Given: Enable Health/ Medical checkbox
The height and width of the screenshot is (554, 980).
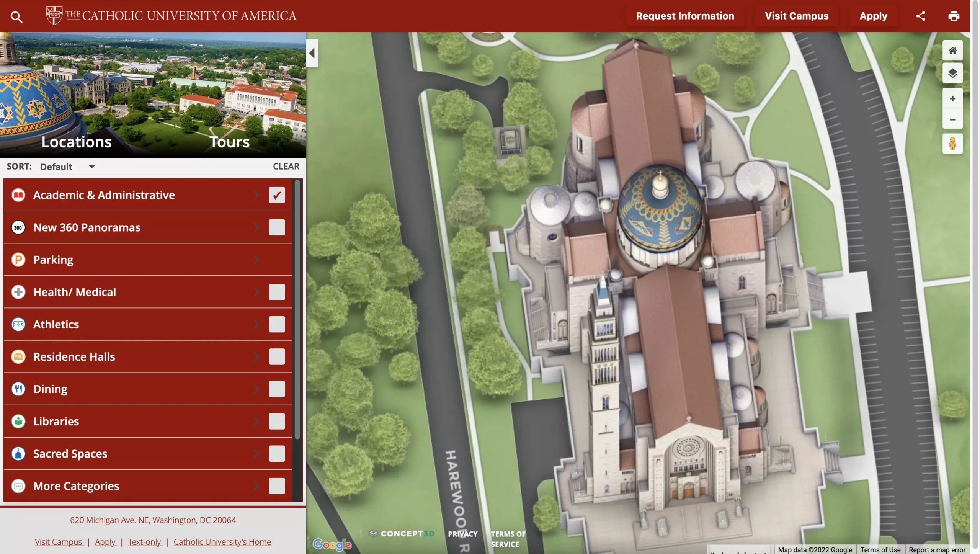Looking at the screenshot, I should 277,292.
